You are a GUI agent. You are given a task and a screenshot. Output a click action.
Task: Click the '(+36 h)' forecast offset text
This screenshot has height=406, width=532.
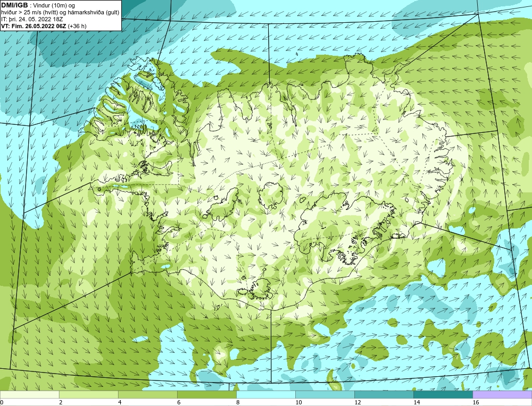pyautogui.click(x=77, y=26)
